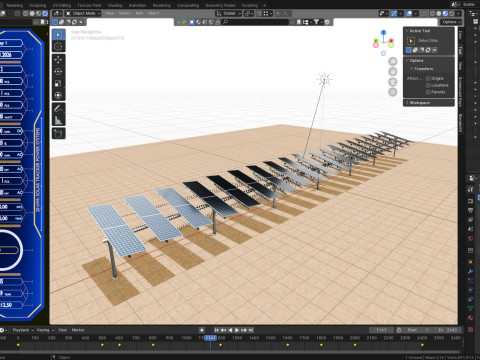Toggle the auto-keying record button
480x360 pixels.
(x=202, y=330)
